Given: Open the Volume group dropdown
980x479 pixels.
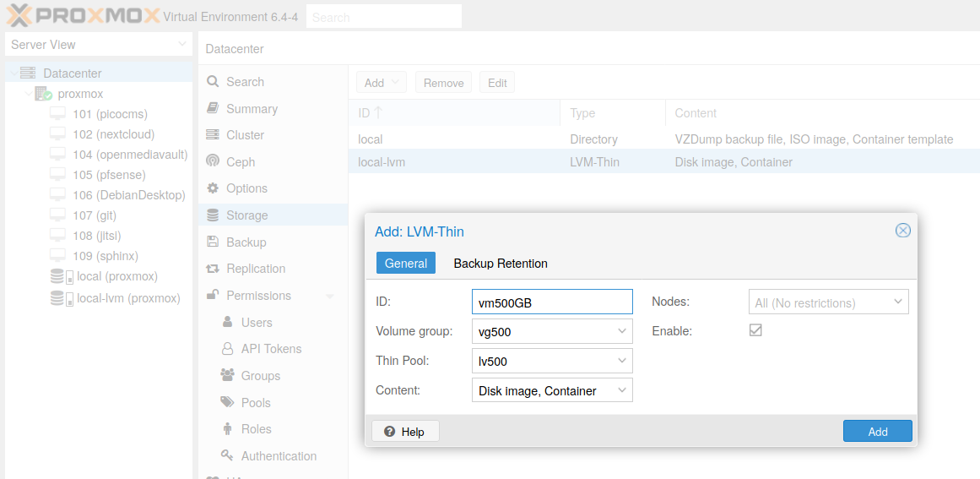Looking at the screenshot, I should (622, 331).
